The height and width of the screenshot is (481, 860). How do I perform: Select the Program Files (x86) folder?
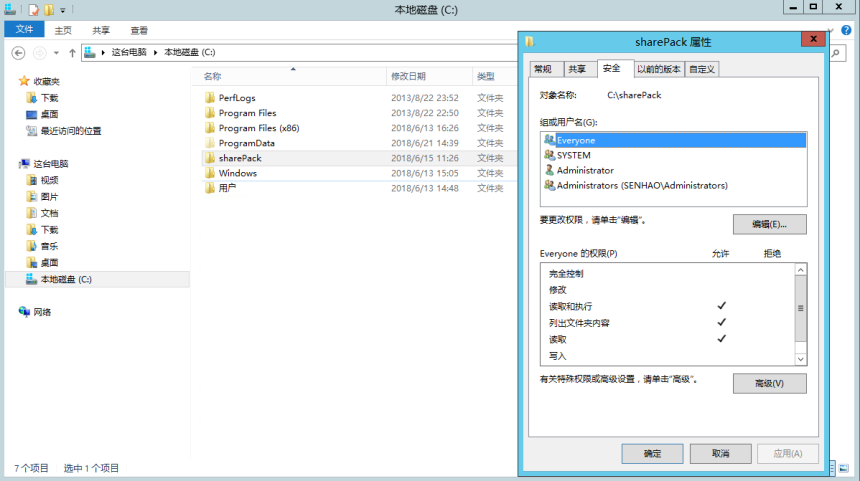(258, 128)
